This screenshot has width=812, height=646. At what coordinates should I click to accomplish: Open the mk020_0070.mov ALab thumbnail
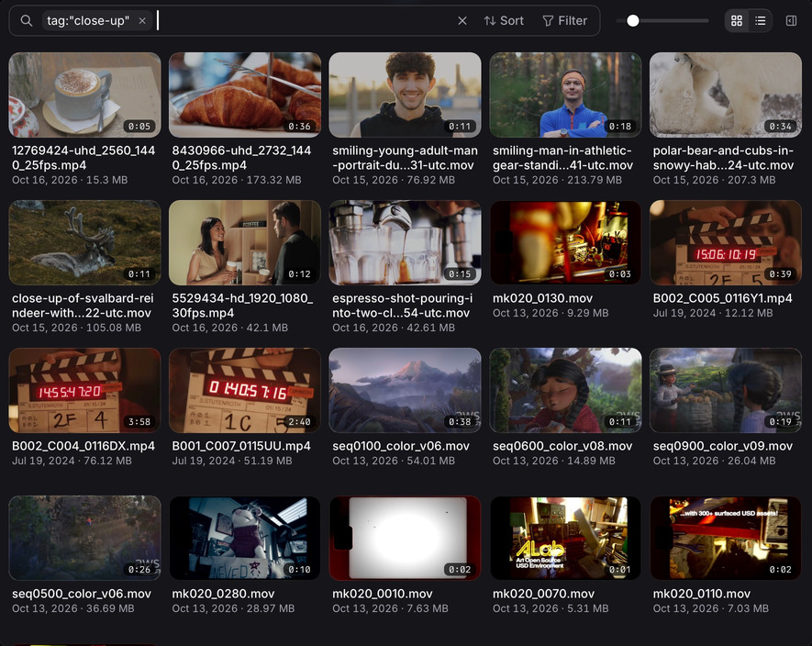click(x=565, y=538)
